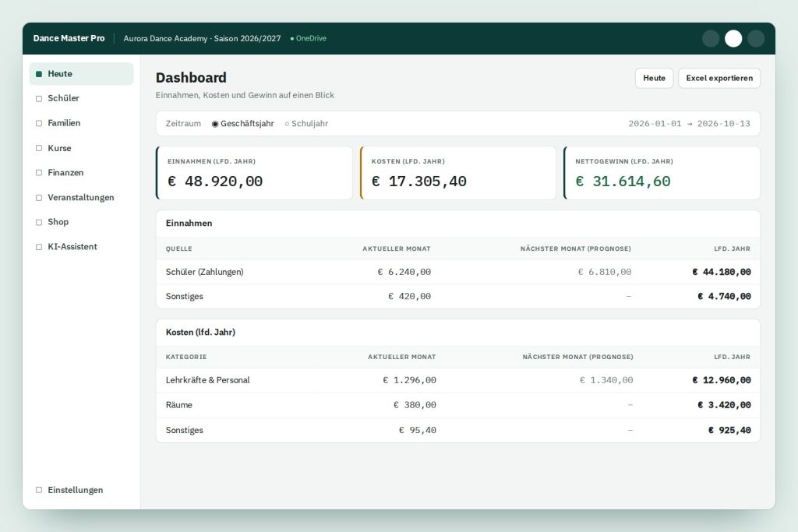
Task: Open the Shop section
Action: 81,222
